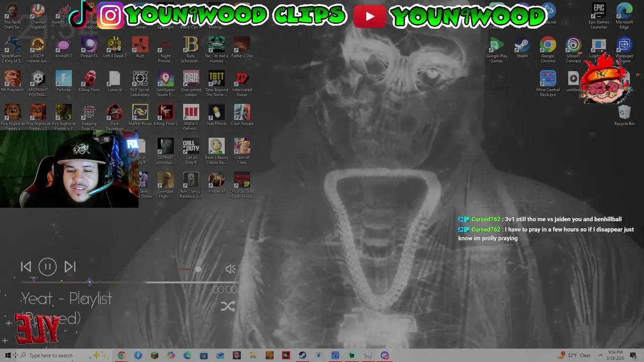Select the Mafia III Definitive icon
Viewport: 644px width, 362px height.
pos(191,118)
